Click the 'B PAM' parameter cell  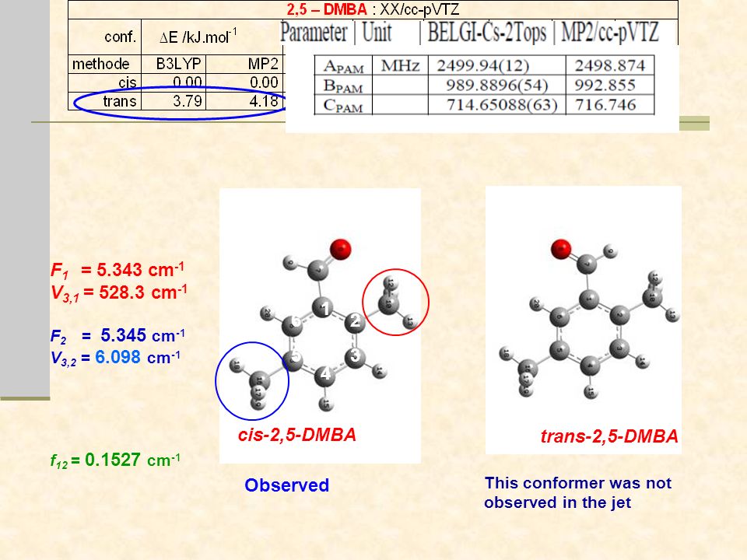(x=343, y=85)
